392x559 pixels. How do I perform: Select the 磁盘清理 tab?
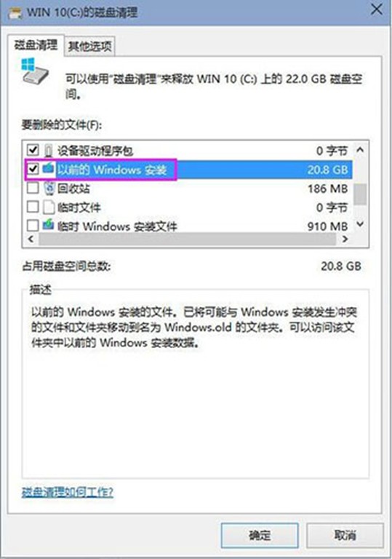[36, 45]
